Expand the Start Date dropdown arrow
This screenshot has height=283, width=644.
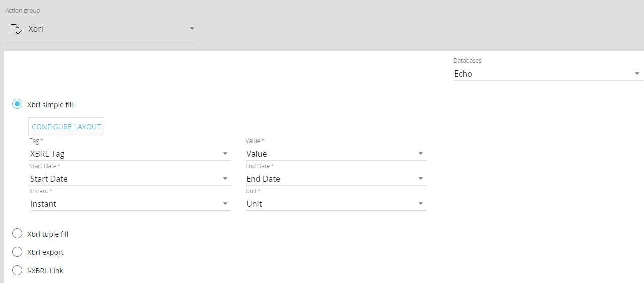(x=225, y=179)
